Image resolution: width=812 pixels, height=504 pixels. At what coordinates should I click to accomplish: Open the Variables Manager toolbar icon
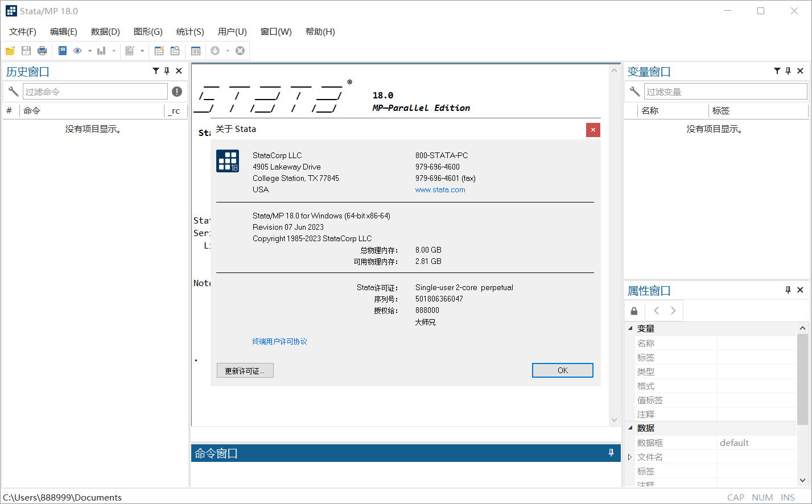(196, 51)
